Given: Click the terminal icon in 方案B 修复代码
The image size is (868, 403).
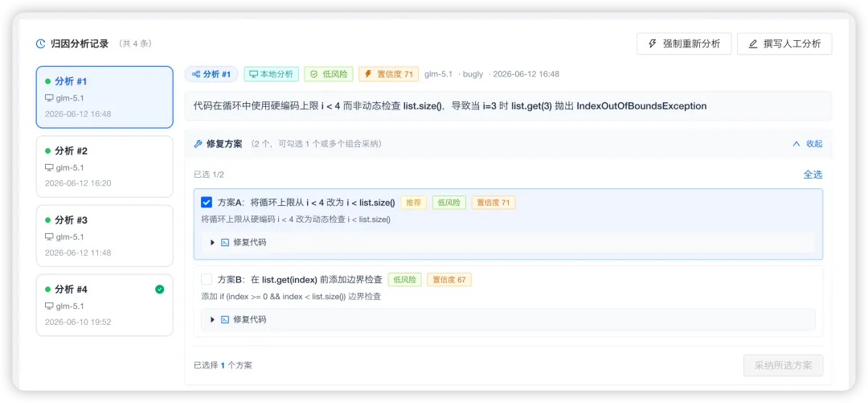Looking at the screenshot, I should 225,319.
